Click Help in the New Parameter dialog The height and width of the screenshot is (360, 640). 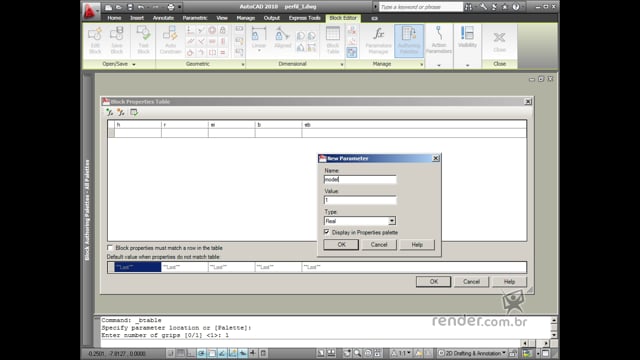pyautogui.click(x=417, y=244)
